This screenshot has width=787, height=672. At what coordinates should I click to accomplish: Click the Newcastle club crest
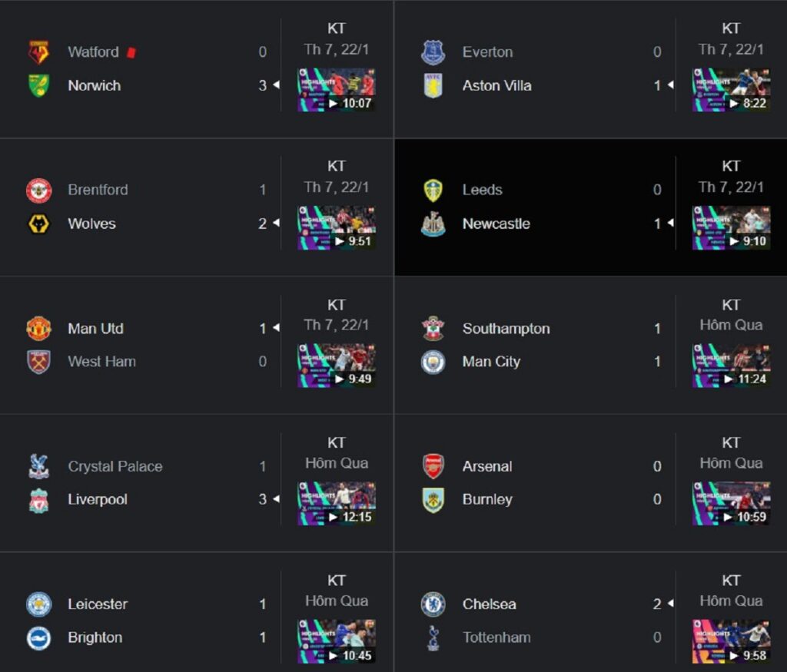coord(433,223)
